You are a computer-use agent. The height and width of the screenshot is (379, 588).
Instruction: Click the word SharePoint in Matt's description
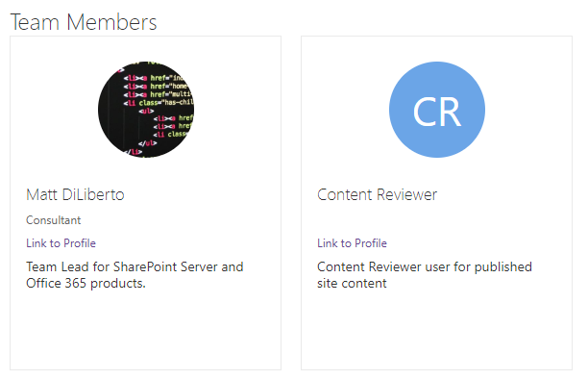click(145, 266)
